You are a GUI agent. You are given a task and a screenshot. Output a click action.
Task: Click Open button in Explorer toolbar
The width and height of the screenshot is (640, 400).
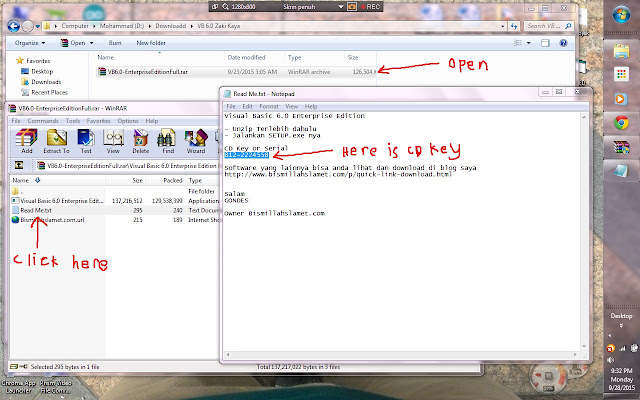click(x=73, y=43)
